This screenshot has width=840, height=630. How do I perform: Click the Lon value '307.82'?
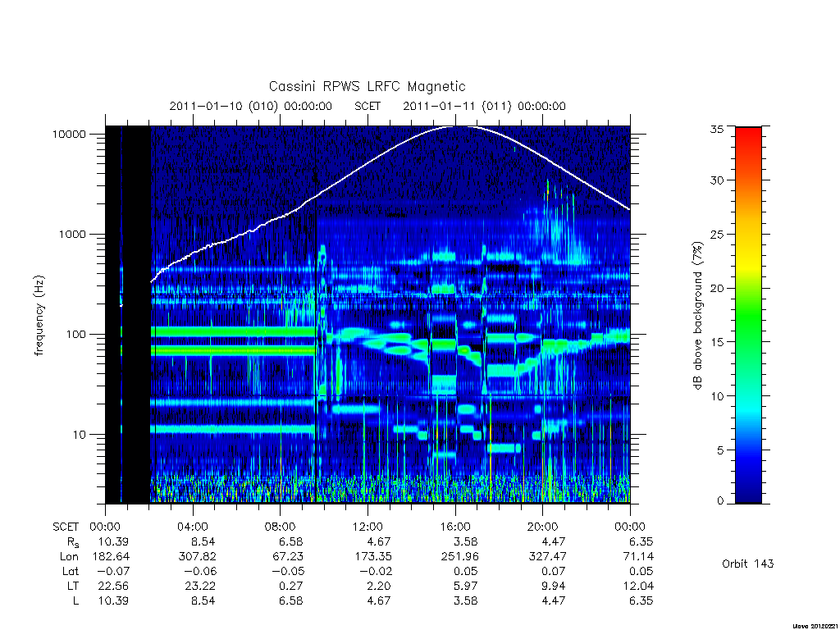coord(197,557)
